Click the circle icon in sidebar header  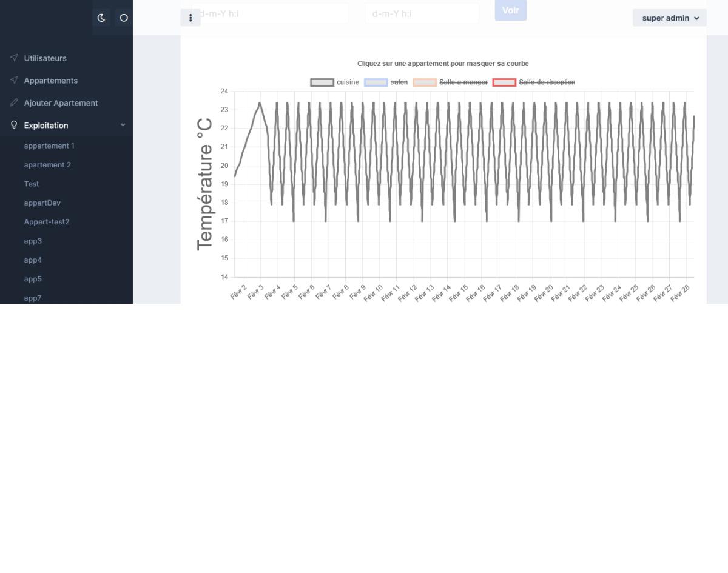124,18
